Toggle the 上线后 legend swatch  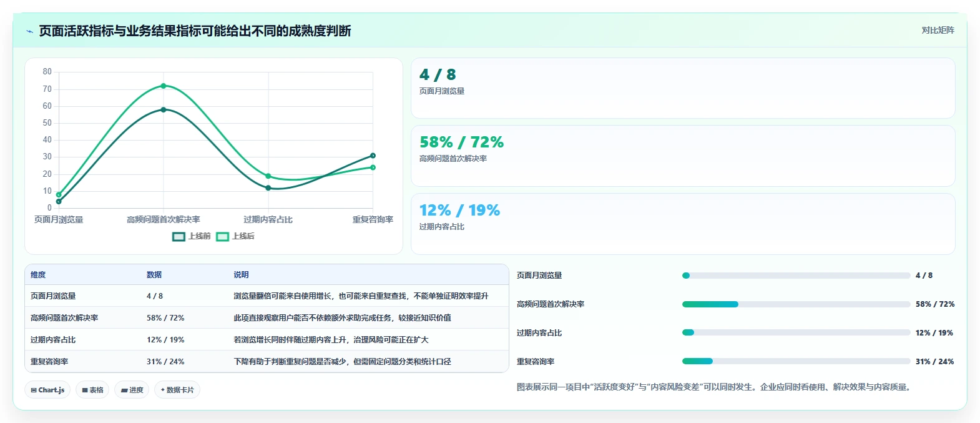222,236
